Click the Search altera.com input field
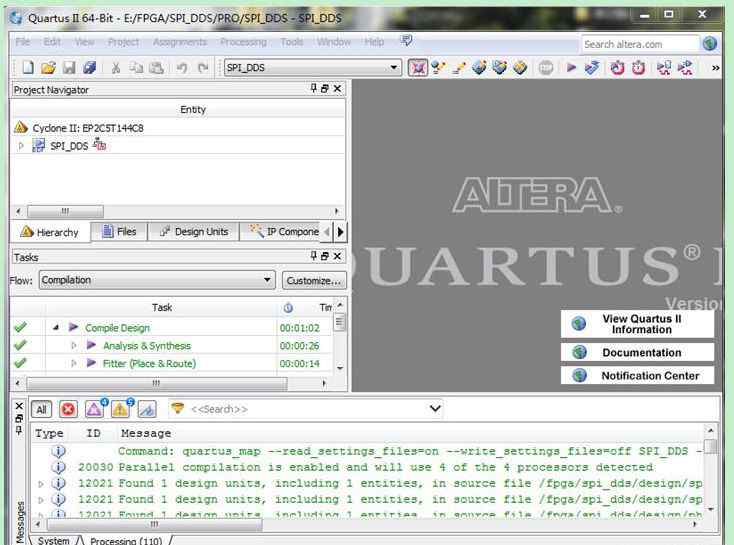 [x=640, y=44]
